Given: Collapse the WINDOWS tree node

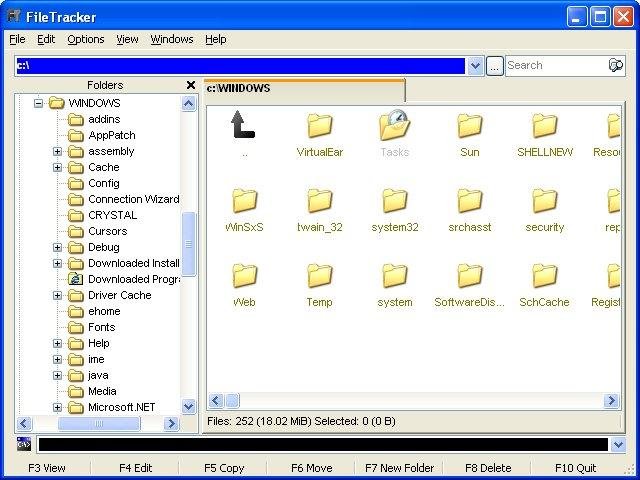Looking at the screenshot, I should 38,103.
